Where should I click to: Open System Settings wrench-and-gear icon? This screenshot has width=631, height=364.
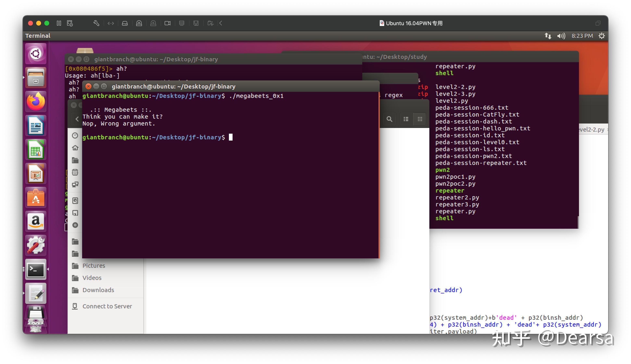36,245
